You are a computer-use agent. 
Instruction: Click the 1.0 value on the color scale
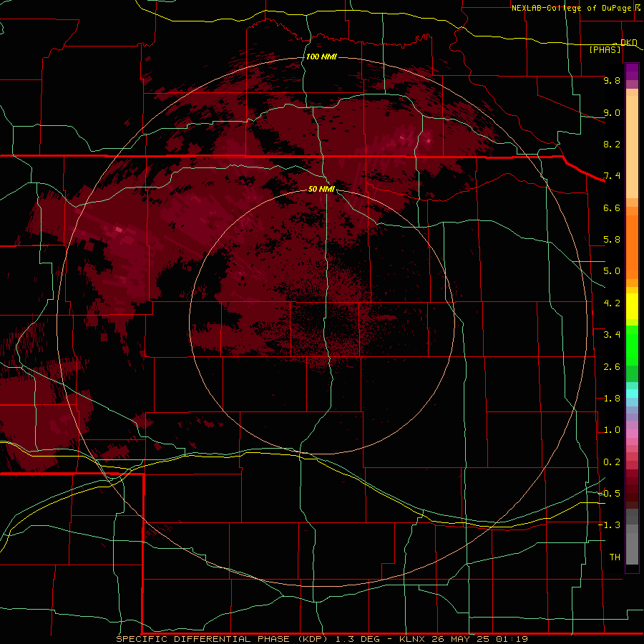click(x=612, y=430)
